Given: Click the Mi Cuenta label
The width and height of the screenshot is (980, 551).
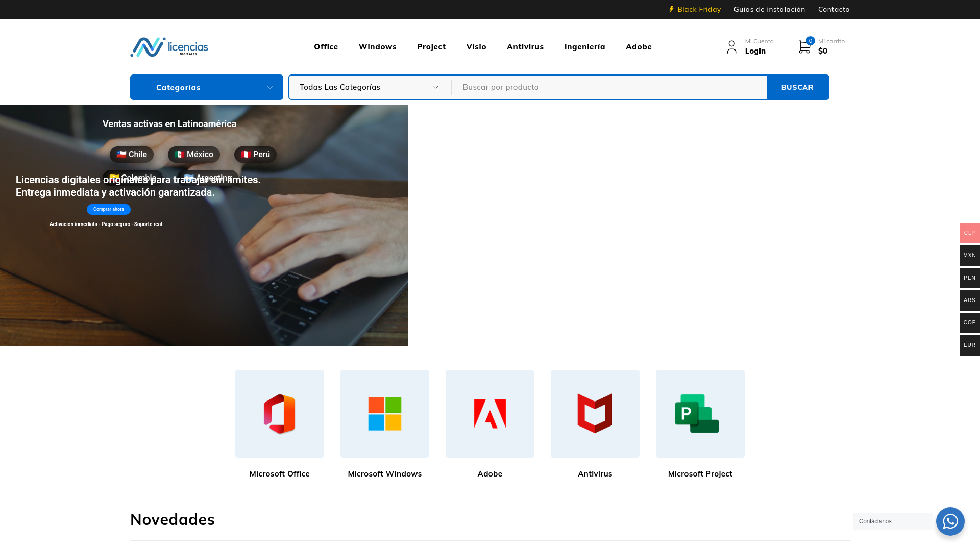Looking at the screenshot, I should coord(759,41).
